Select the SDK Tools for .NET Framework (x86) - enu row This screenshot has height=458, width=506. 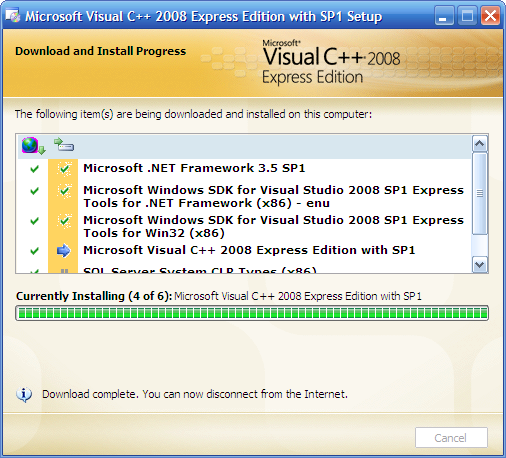tap(244, 196)
